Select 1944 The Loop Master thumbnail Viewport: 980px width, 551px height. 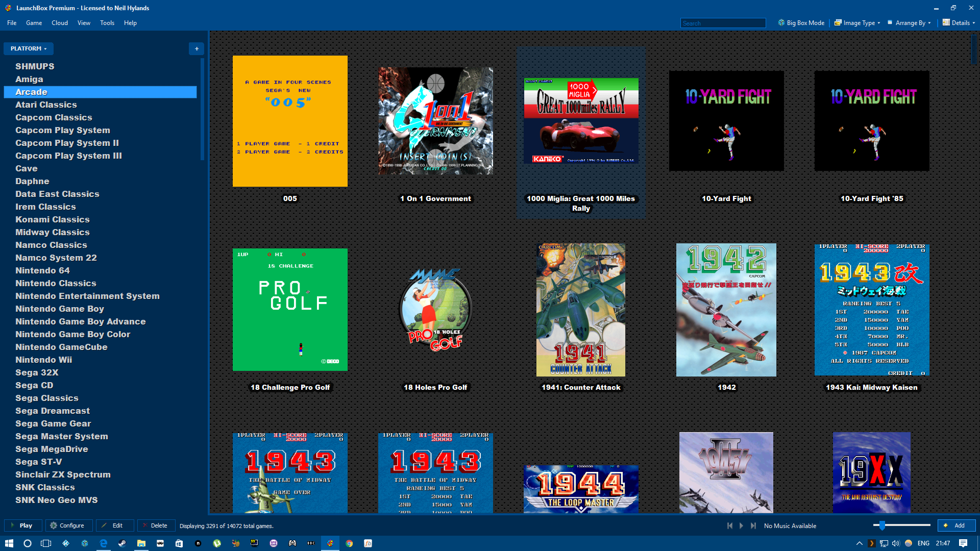click(x=581, y=489)
